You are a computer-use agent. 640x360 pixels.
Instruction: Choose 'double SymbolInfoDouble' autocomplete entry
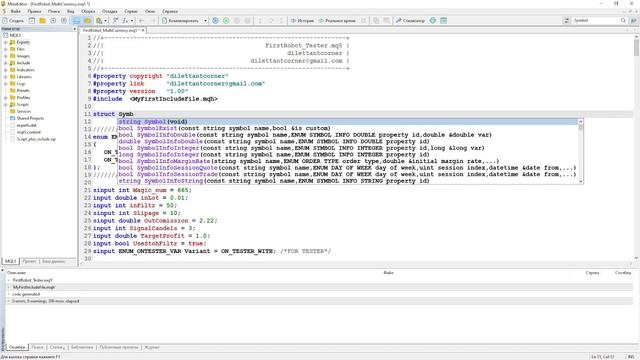[348, 141]
